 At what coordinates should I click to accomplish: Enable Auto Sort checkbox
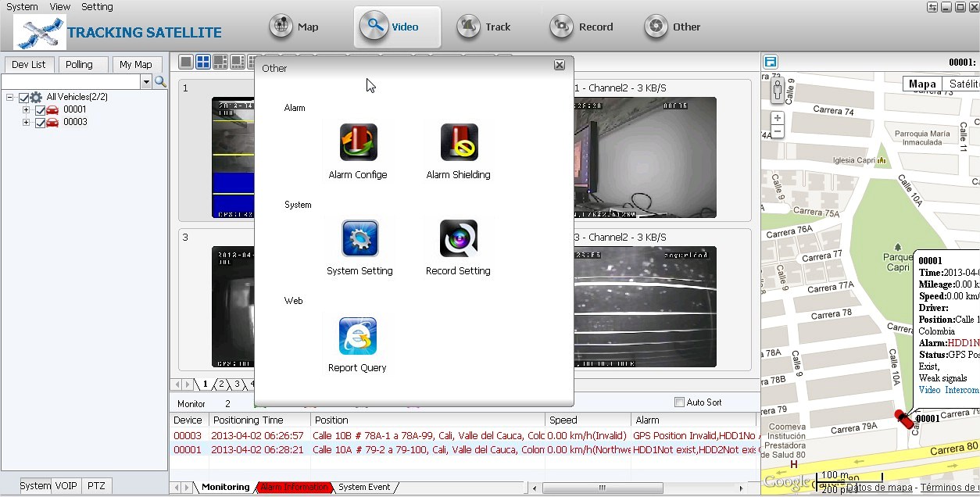[679, 402]
